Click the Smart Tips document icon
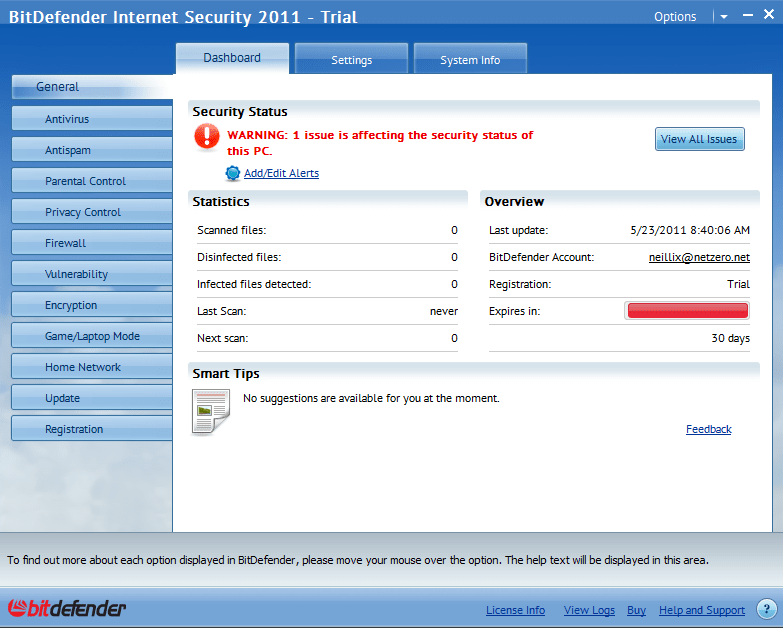This screenshot has width=783, height=628. 211,412
